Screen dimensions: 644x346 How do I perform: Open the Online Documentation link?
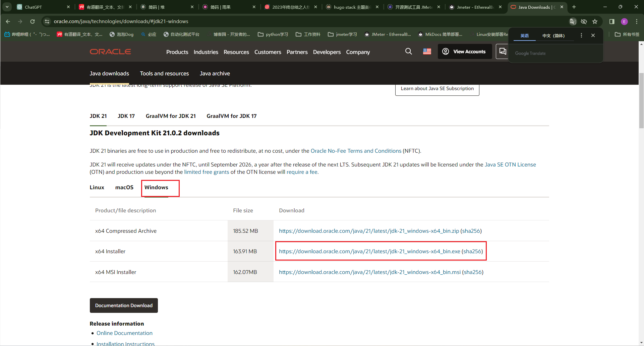[124, 333]
